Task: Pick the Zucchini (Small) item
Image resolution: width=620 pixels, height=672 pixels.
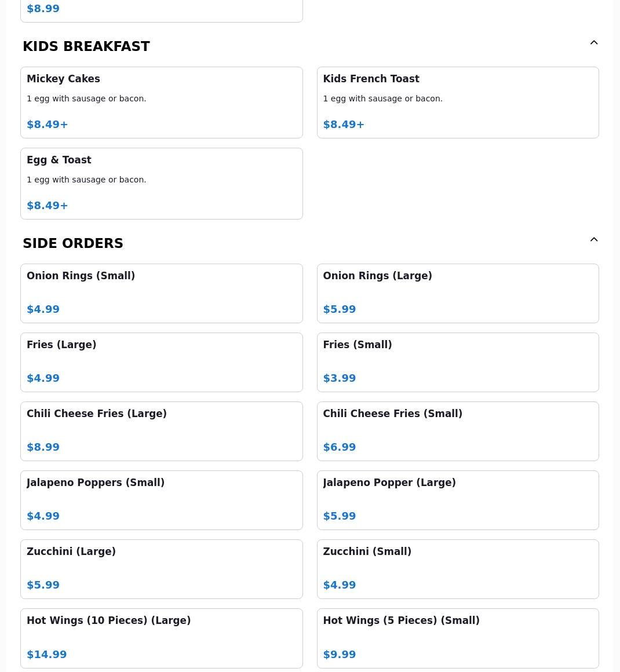Action: 457,569
